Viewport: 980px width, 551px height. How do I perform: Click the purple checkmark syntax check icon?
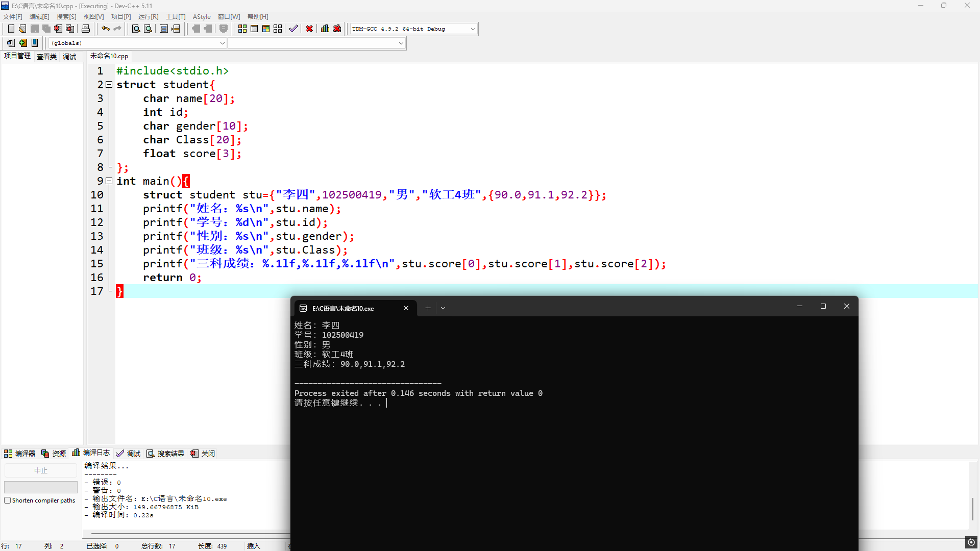click(x=293, y=29)
